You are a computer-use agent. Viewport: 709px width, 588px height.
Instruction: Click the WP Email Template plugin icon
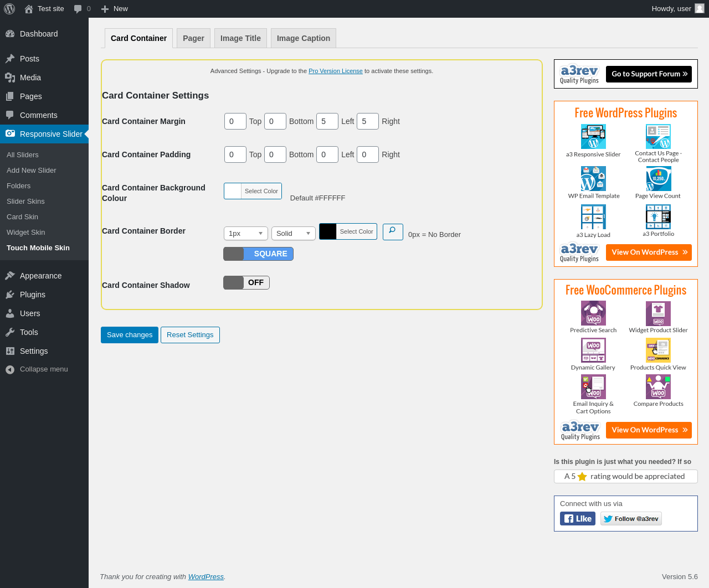coord(593,179)
